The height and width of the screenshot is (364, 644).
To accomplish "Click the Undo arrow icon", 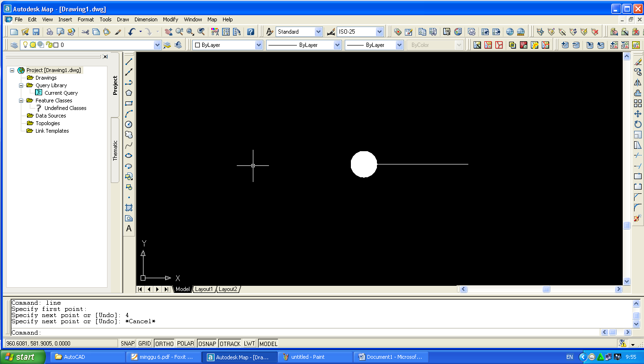I will tap(132, 32).
